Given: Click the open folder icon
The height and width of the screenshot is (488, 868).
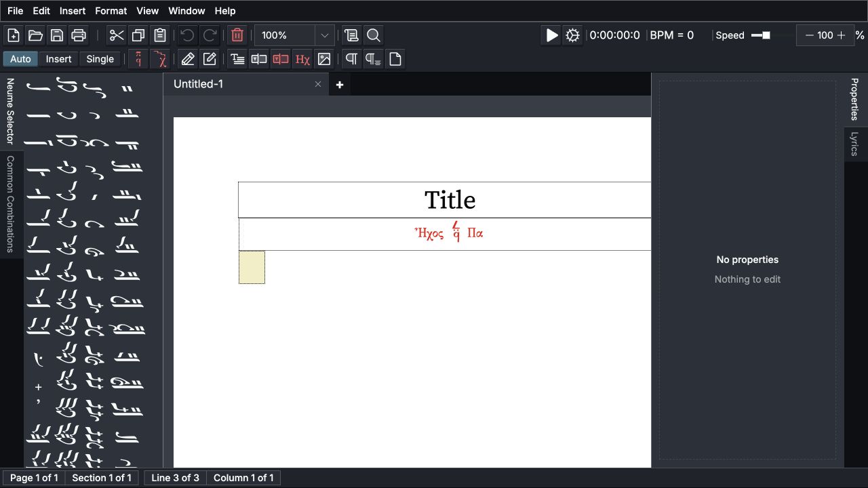Looking at the screenshot, I should [x=35, y=35].
